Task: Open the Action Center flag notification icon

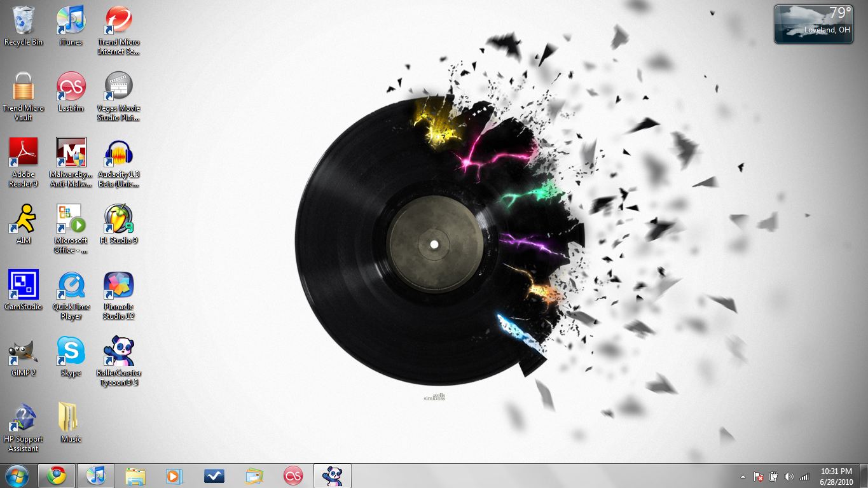Action: pos(759,477)
